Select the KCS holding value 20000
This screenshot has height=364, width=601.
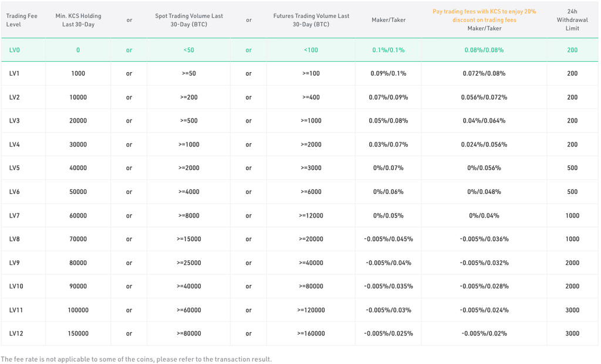point(78,121)
